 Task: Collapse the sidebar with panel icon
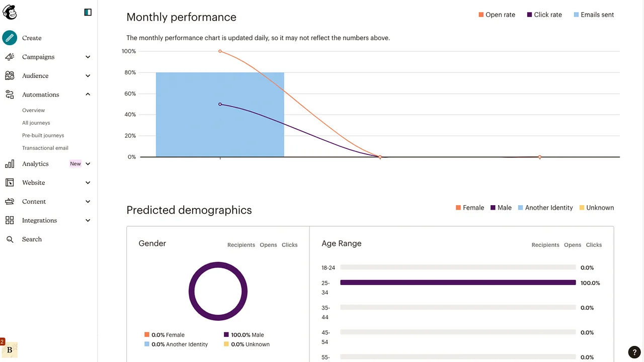(x=88, y=12)
